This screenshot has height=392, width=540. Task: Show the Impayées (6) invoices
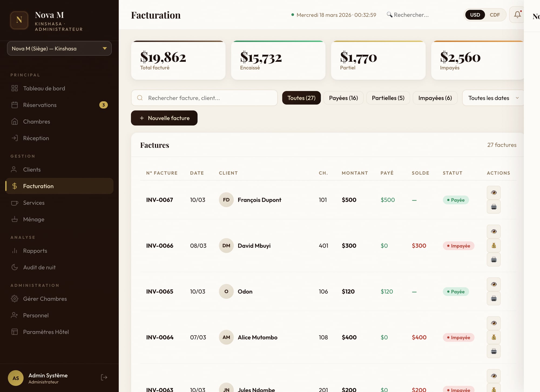tap(435, 98)
